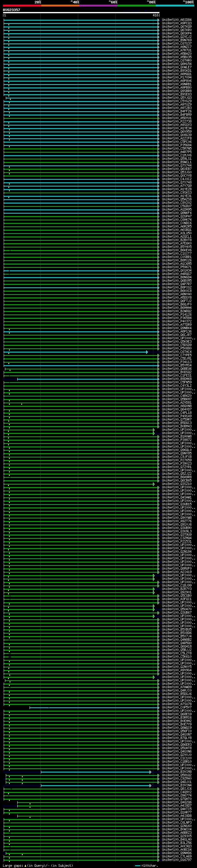Open hit UniRef100_A8ID84
This screenshot has height=868, width=197.
177,20
